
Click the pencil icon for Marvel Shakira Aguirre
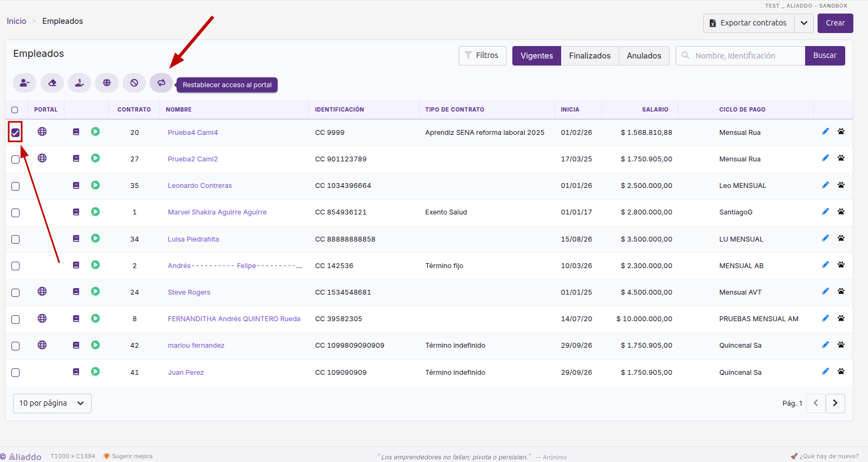click(x=825, y=212)
